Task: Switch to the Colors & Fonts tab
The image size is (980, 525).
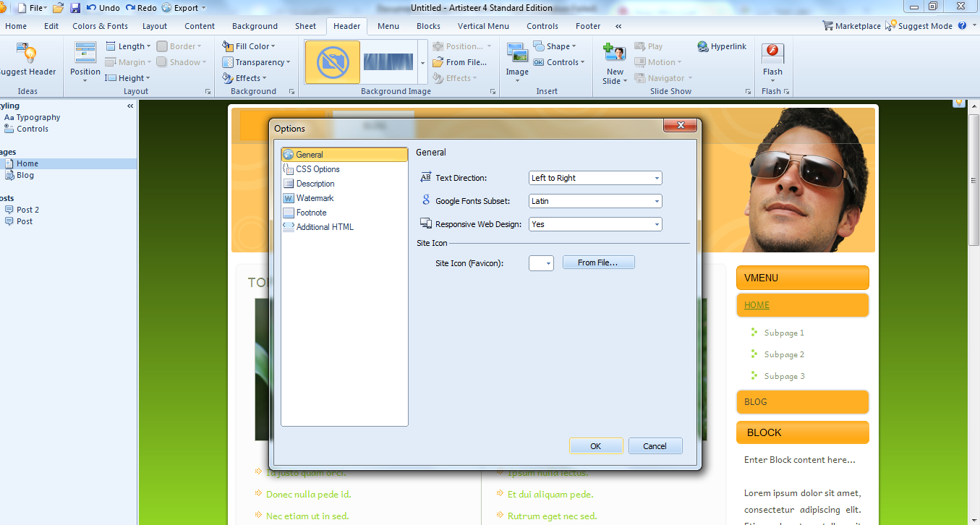Action: pos(100,26)
